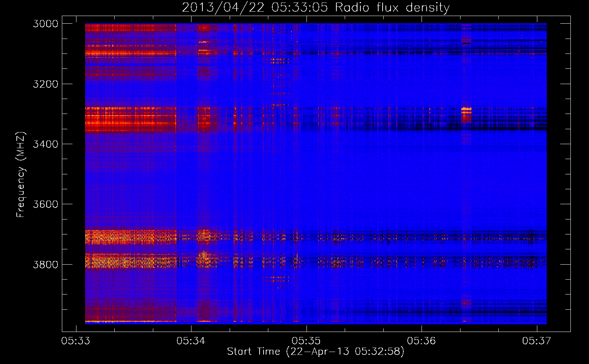
Task: Click the 'Start Time (22-Apr-13 05:32:58)' label
Action: click(x=316, y=352)
